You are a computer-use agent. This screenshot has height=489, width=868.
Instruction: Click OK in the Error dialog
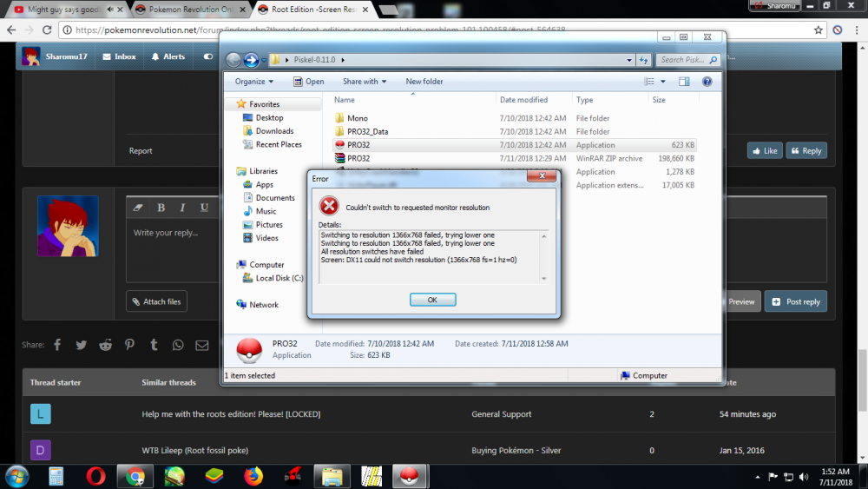pyautogui.click(x=432, y=300)
